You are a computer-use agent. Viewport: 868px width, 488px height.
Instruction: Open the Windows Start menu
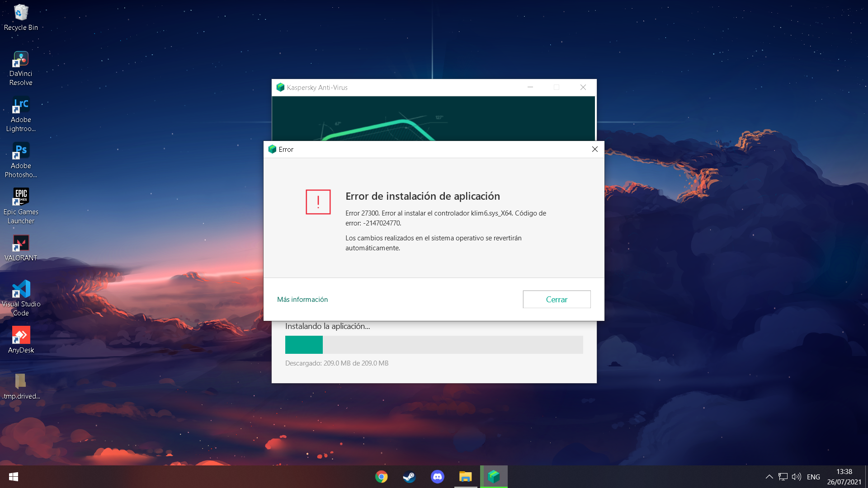coord(14,477)
